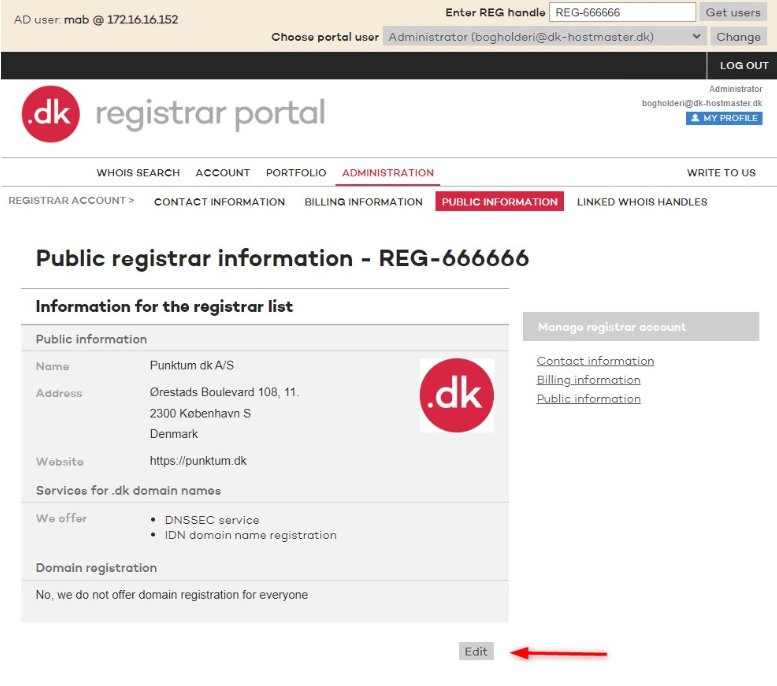This screenshot has width=777, height=686.
Task: Open the Write to us page
Action: click(721, 173)
